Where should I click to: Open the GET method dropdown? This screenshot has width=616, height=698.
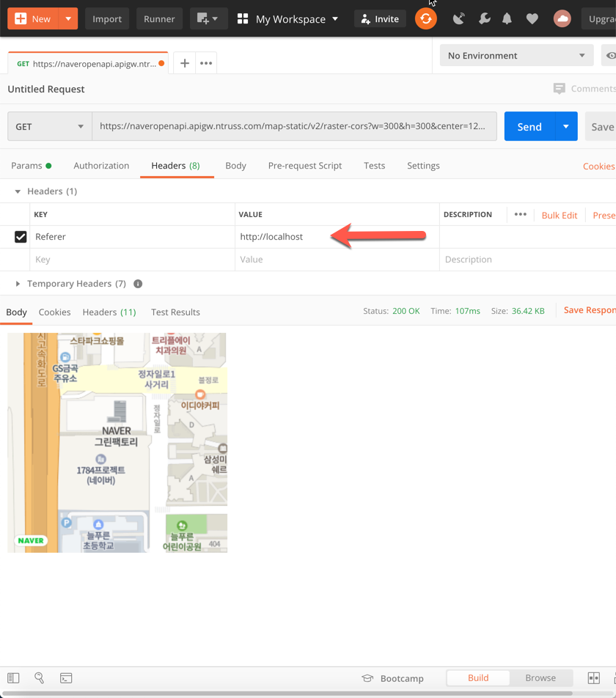(x=50, y=126)
